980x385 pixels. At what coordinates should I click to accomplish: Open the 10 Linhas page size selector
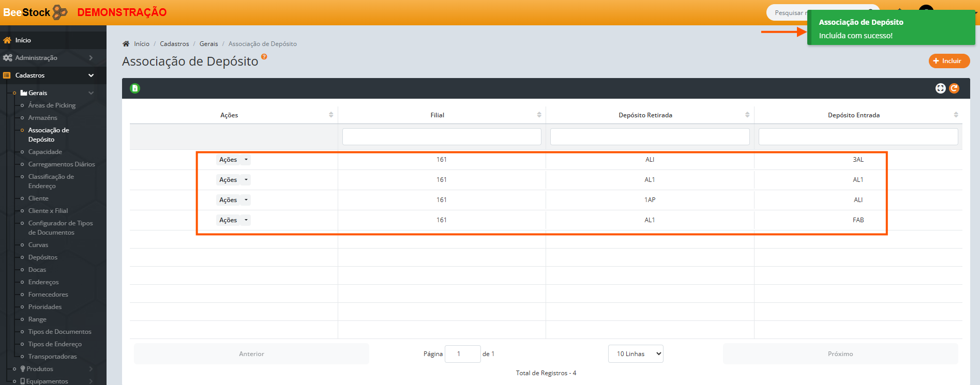click(636, 354)
